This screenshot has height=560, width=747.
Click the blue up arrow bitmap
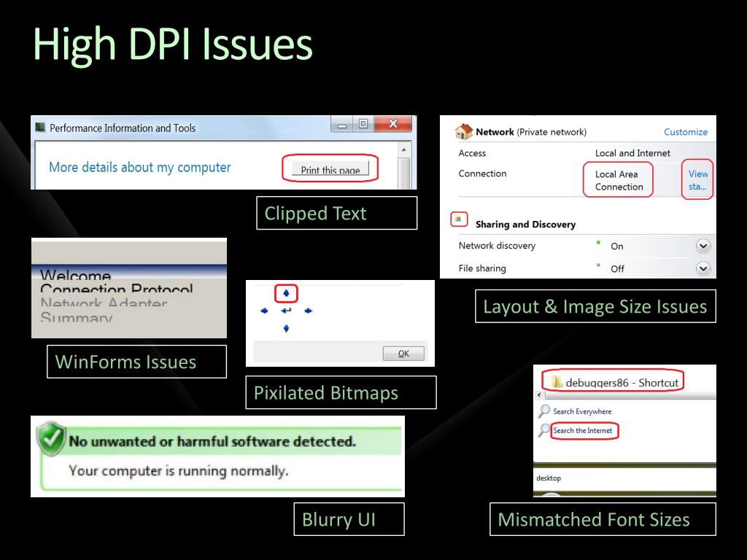286,293
